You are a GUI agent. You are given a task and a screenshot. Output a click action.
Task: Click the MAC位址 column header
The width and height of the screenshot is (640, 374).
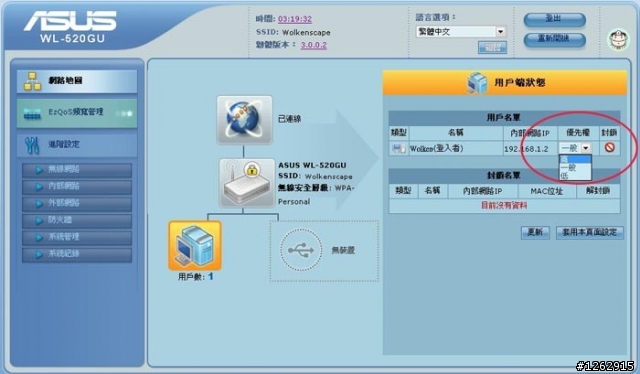coord(547,191)
